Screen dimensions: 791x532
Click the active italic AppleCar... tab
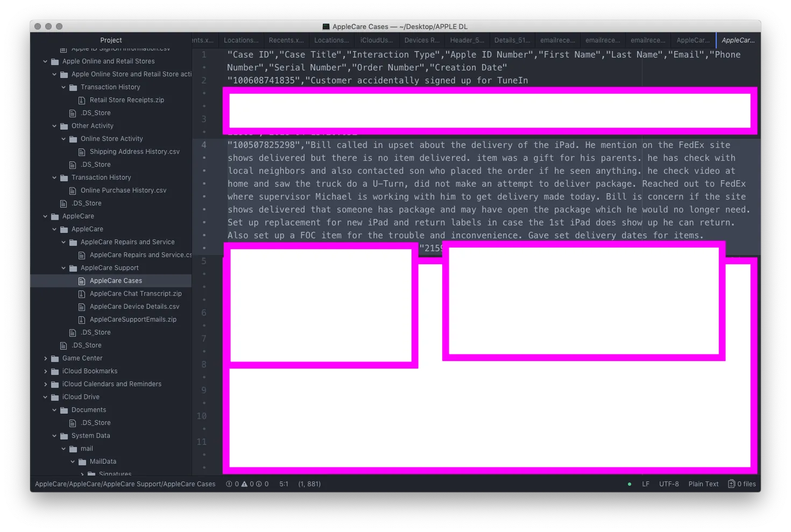coord(738,40)
